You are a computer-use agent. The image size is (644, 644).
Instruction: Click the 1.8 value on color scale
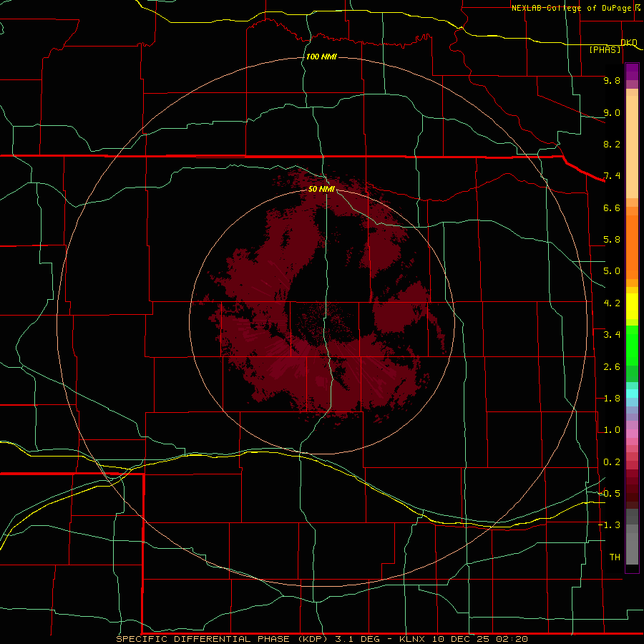point(612,399)
